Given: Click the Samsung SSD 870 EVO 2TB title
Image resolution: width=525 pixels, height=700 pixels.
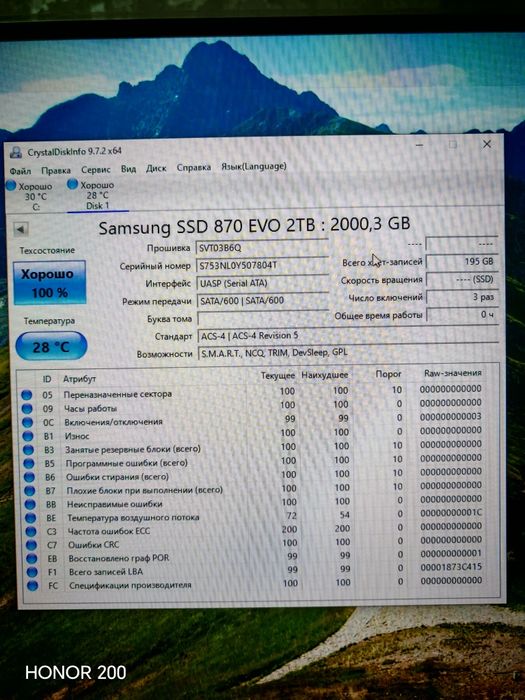Looking at the screenshot, I should (x=254, y=226).
